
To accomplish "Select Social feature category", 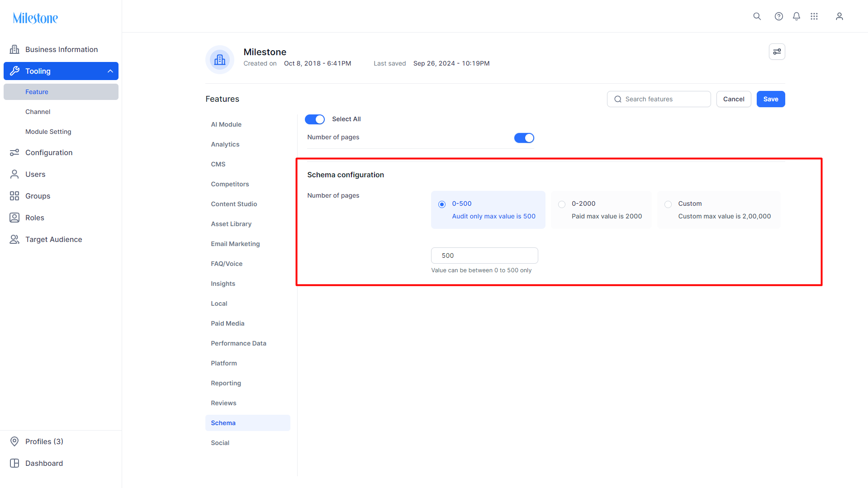I will (248, 443).
